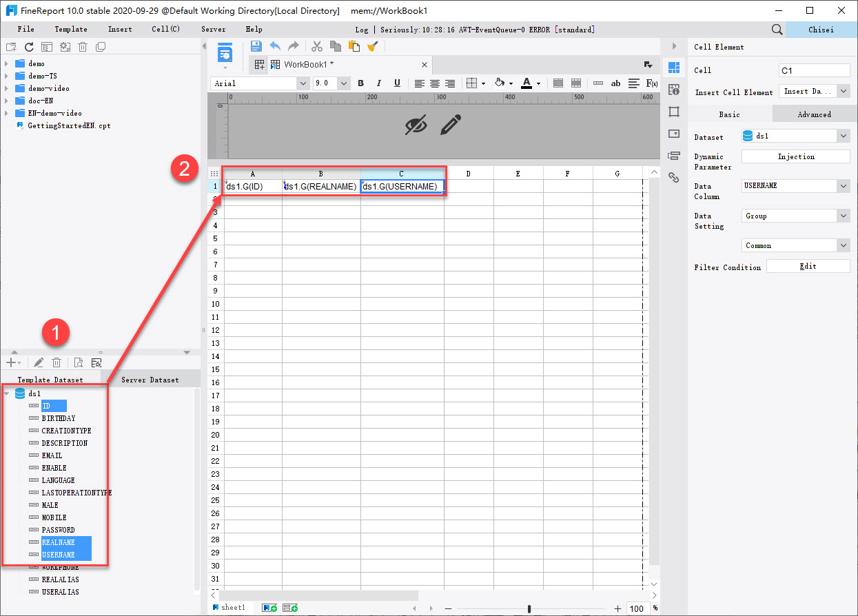858x616 pixels.
Task: Edit the ds1 dataset with pencil icon
Action: coord(39,362)
